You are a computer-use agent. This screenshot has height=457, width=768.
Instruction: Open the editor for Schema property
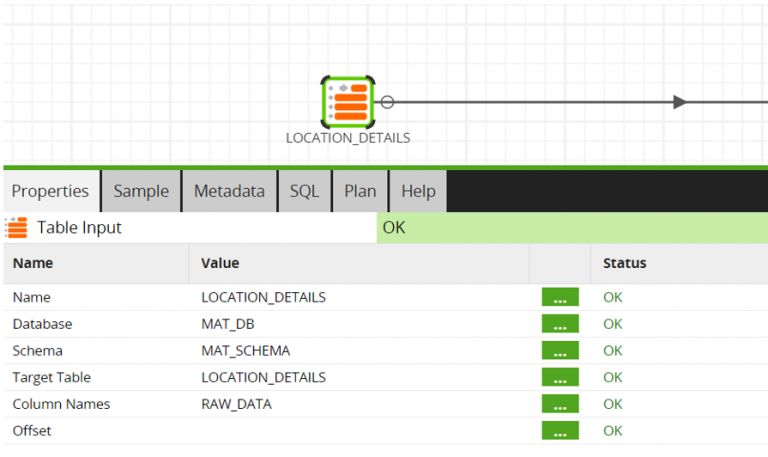pos(560,351)
